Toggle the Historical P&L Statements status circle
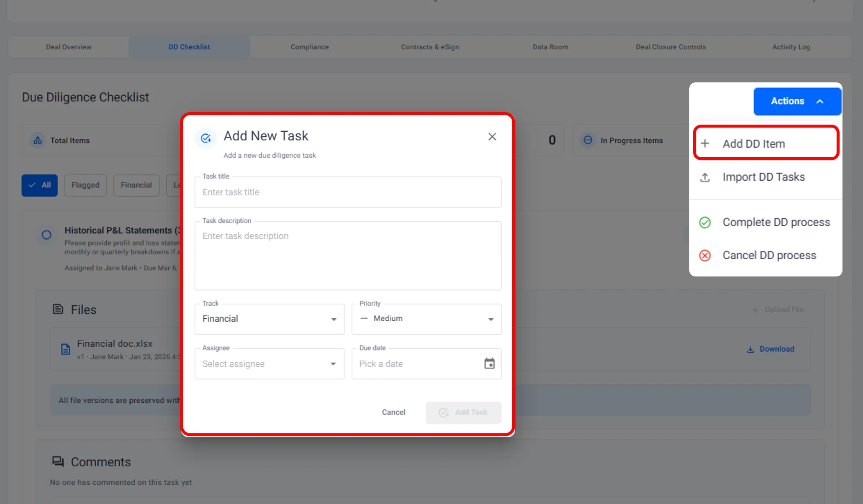This screenshot has width=863, height=504. [x=46, y=235]
